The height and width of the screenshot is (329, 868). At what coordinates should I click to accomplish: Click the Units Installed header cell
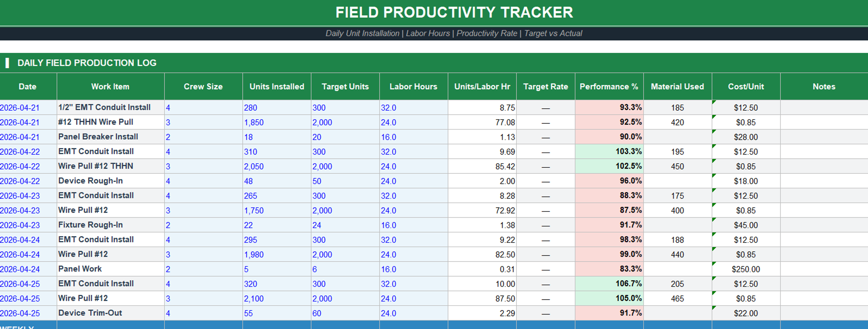pos(277,87)
